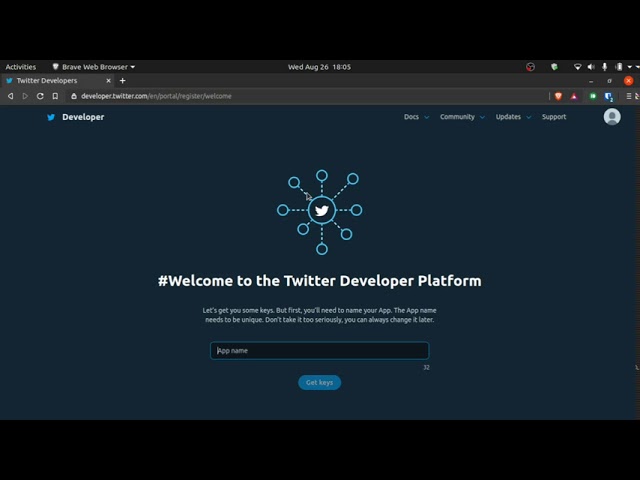Focus the App name input field

click(x=319, y=351)
